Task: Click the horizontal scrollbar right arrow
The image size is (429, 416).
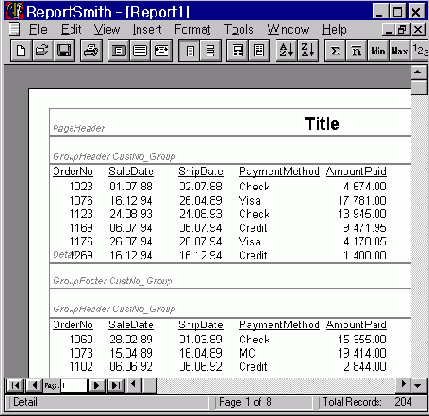Action: [x=404, y=384]
